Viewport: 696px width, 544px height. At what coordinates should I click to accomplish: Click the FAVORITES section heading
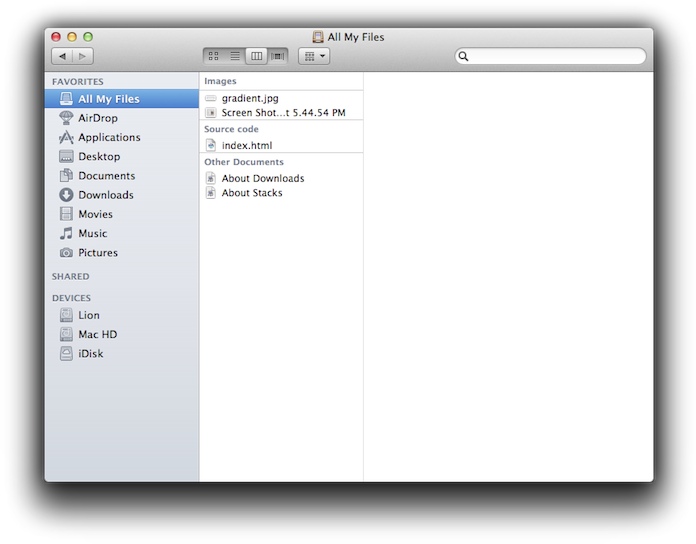tap(78, 82)
